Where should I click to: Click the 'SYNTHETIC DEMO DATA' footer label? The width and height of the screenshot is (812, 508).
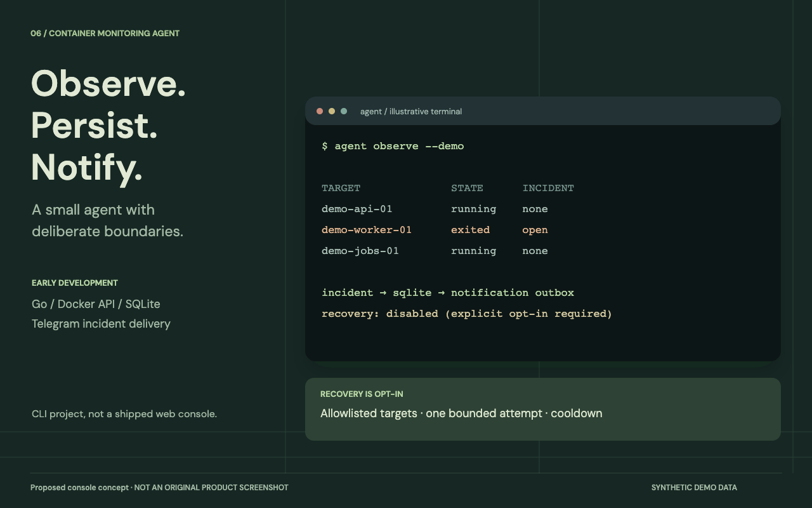[x=694, y=488]
